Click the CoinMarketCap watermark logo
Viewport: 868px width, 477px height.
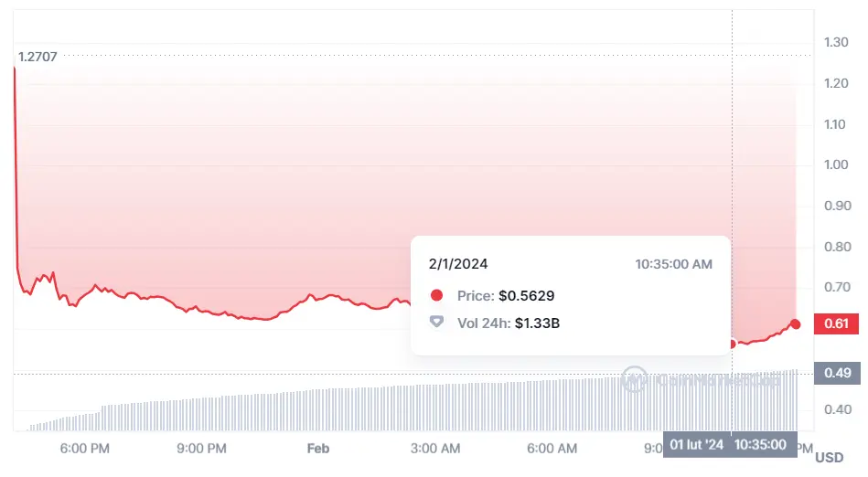coord(634,378)
